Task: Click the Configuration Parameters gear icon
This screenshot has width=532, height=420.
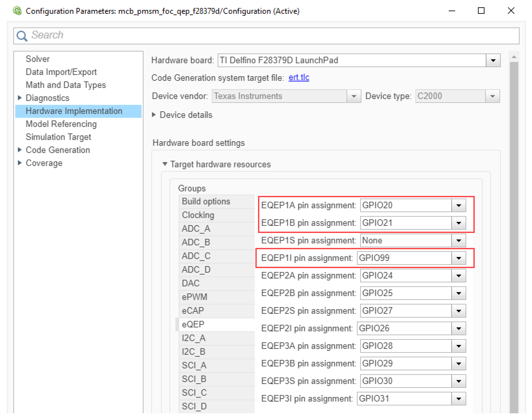Action: pos(17,11)
